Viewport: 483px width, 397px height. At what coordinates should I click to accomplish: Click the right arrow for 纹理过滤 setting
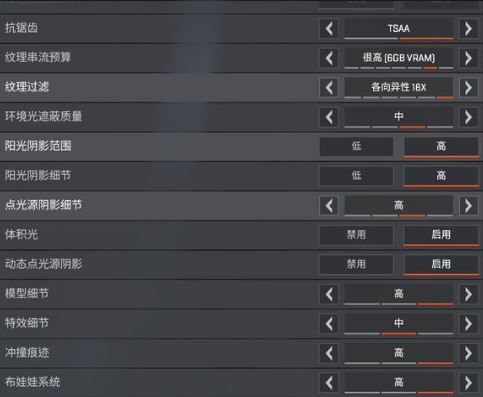tap(468, 88)
